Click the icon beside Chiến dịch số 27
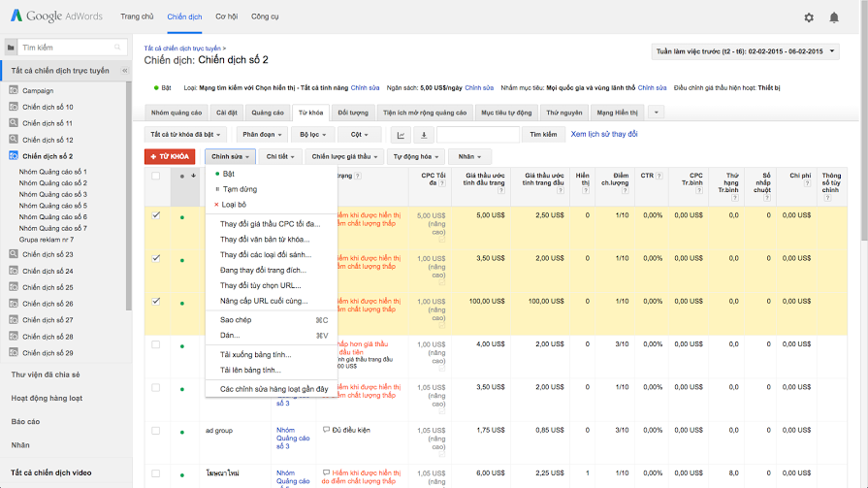868x488 pixels. click(x=14, y=319)
